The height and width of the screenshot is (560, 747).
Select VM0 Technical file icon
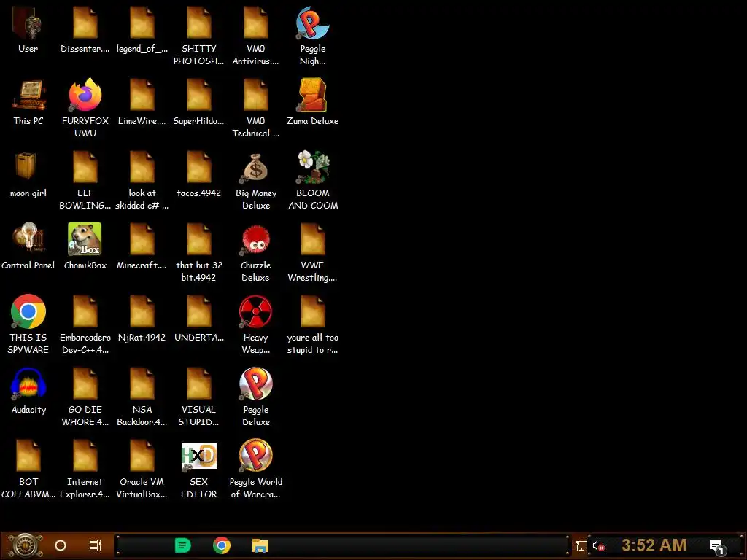click(256, 95)
